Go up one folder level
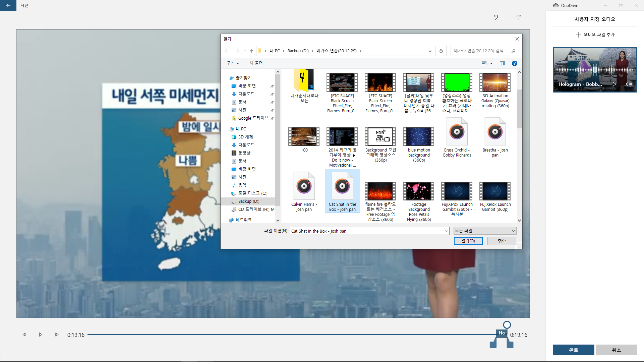The height and width of the screenshot is (362, 644). pos(251,51)
